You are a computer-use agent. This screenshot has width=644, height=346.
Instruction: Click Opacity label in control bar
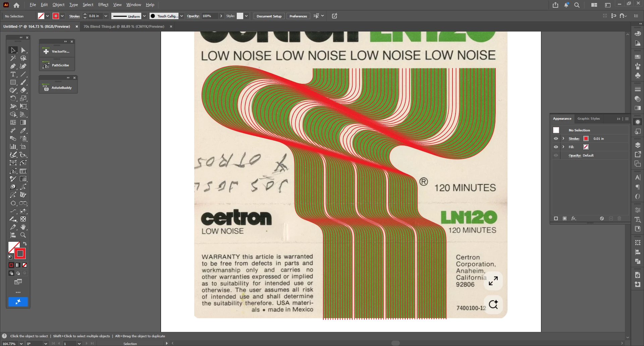(193, 16)
